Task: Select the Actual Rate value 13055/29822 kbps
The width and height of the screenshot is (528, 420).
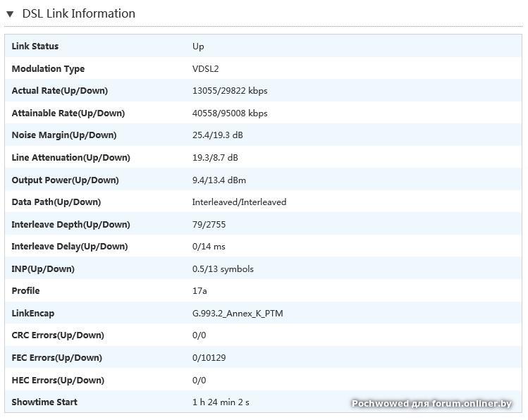Action: pos(230,91)
